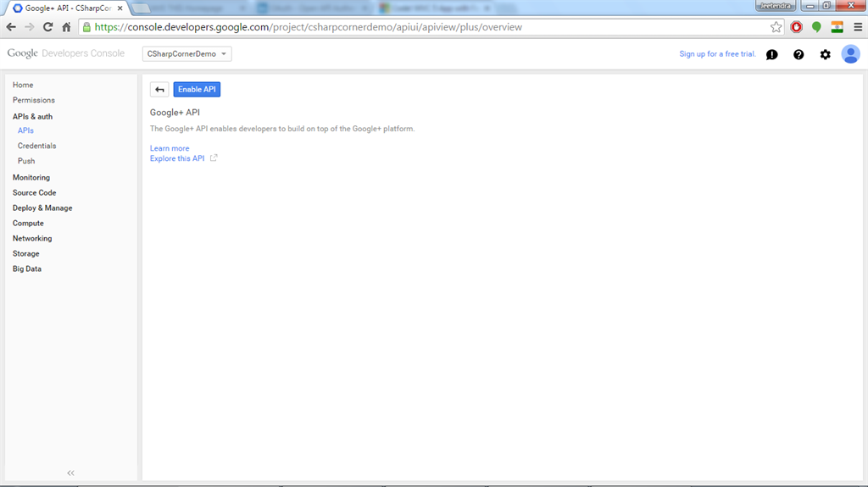Close the Google+ API browser tab
Screen dimensions: 868x487
click(120, 8)
